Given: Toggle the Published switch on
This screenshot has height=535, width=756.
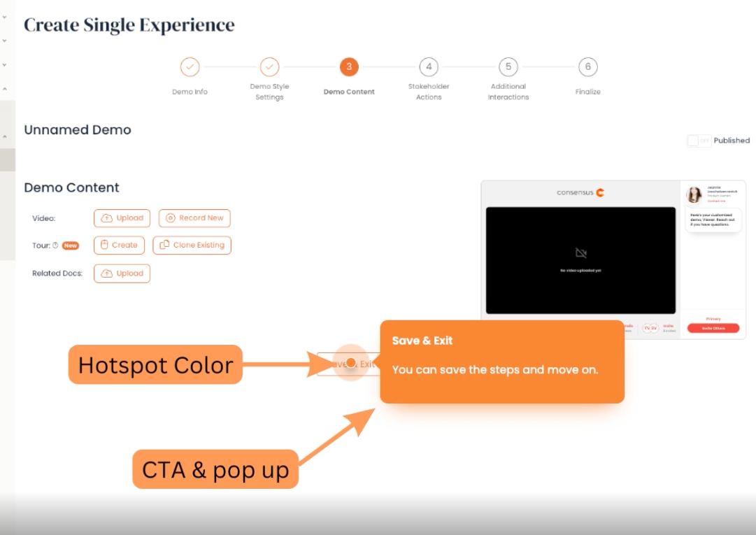Looking at the screenshot, I should pos(699,141).
